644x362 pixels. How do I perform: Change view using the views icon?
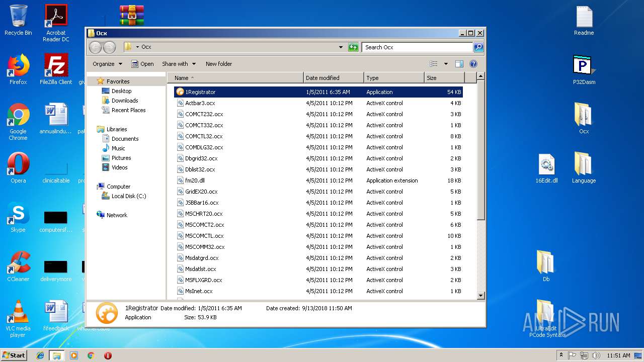point(433,64)
